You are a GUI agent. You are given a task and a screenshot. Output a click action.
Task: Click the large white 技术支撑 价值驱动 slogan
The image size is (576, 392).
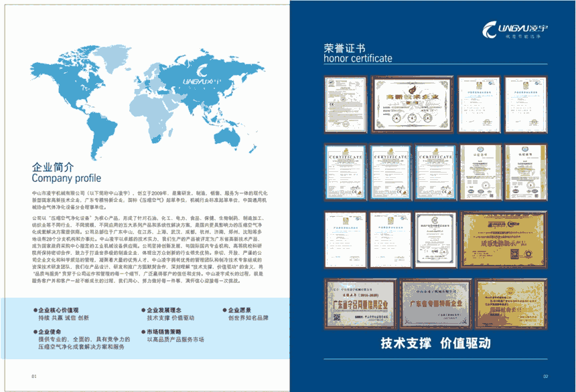(435, 343)
